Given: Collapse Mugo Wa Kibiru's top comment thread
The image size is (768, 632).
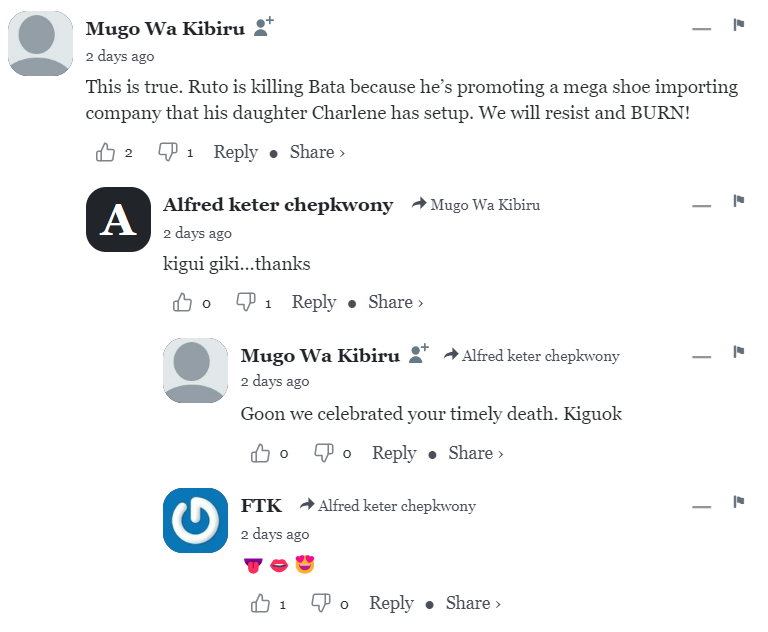Looking at the screenshot, I should pyautogui.click(x=701, y=28).
